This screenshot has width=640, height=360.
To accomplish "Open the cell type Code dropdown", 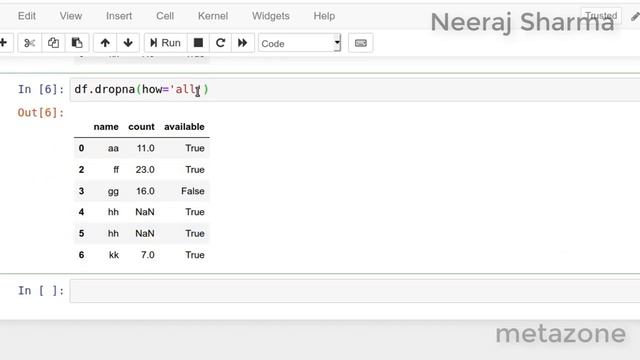I will tap(300, 43).
